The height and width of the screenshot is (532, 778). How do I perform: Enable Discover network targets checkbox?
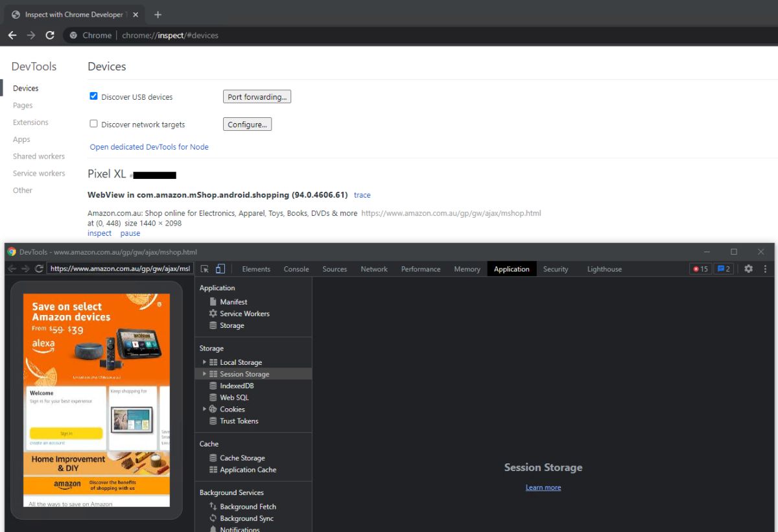pyautogui.click(x=93, y=124)
